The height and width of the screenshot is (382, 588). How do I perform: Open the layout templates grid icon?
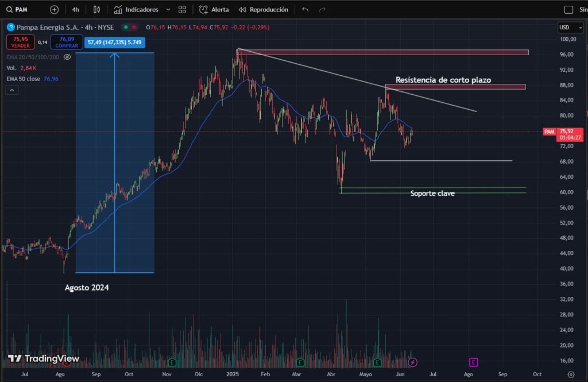point(183,10)
